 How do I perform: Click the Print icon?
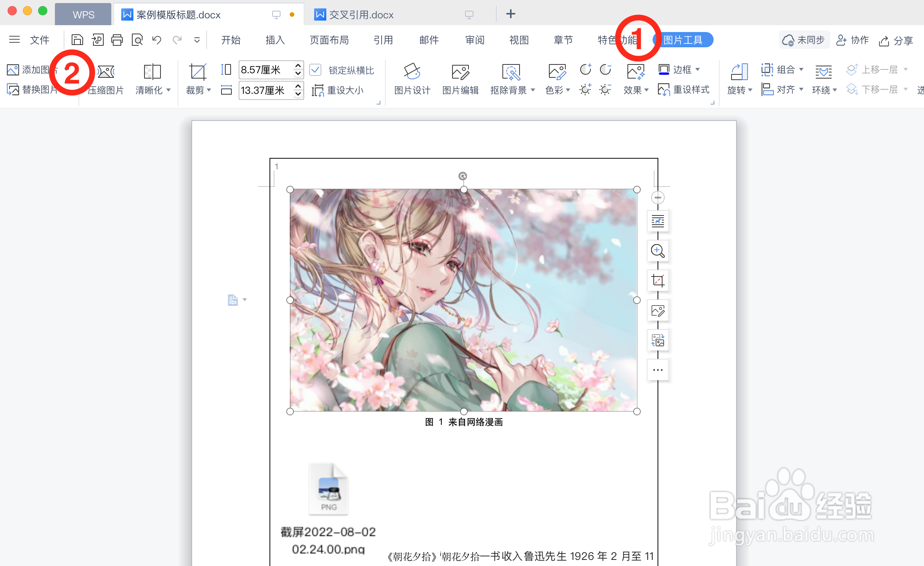117,40
